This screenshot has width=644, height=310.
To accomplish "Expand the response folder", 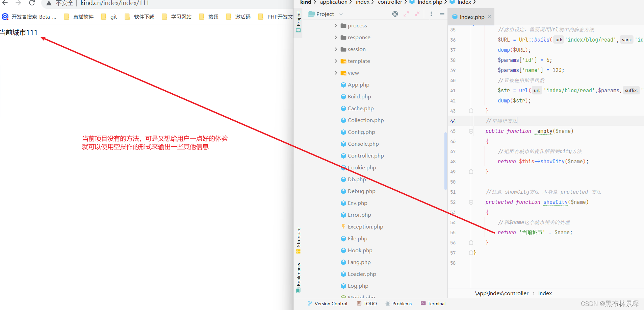I will point(336,37).
